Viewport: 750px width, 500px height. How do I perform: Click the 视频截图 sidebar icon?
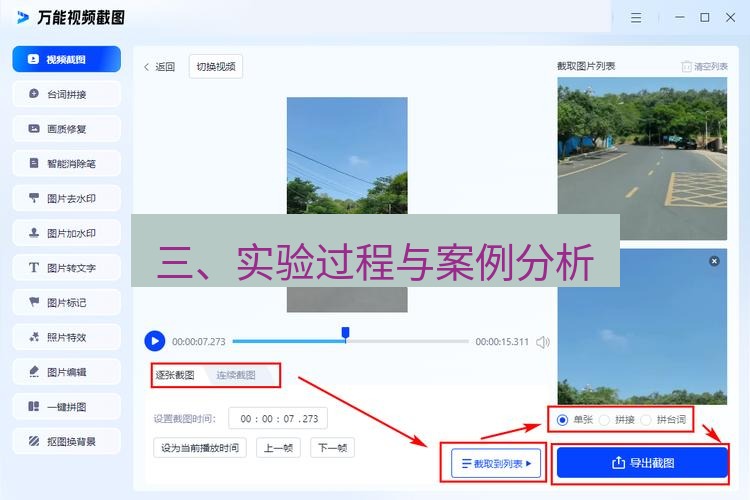[33, 59]
